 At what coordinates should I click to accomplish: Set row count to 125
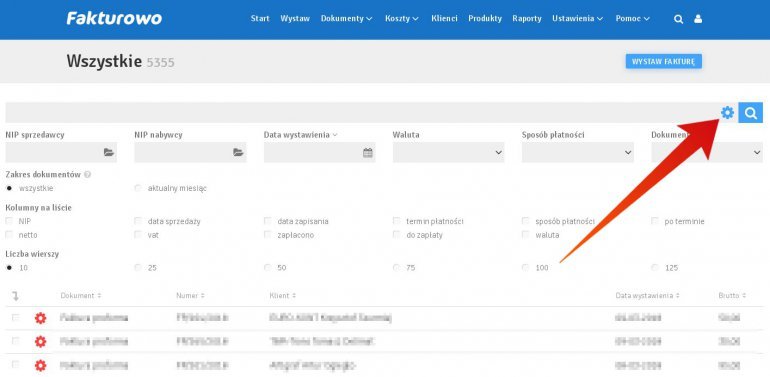pyautogui.click(x=655, y=268)
